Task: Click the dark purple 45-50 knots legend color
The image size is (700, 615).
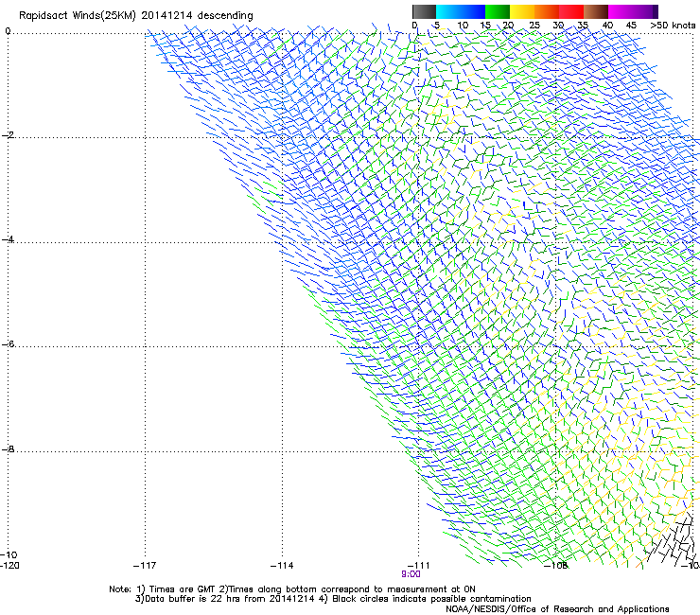Action: (645, 11)
